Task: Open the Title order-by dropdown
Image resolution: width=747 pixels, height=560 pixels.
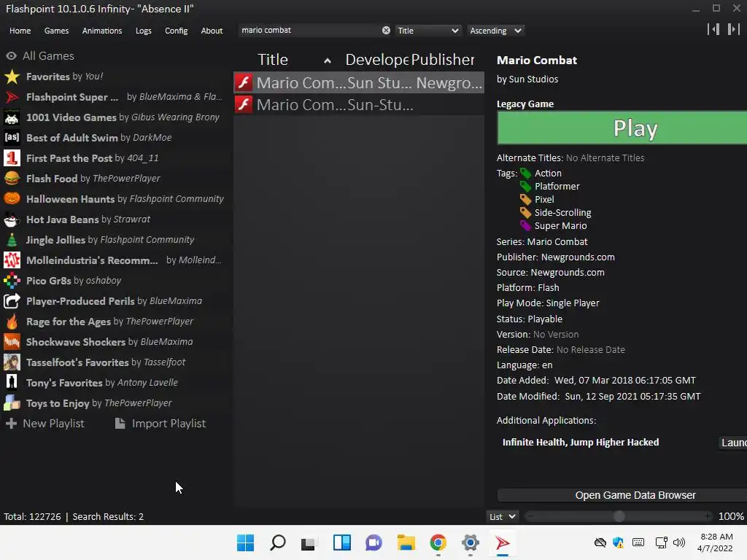Action: [427, 31]
